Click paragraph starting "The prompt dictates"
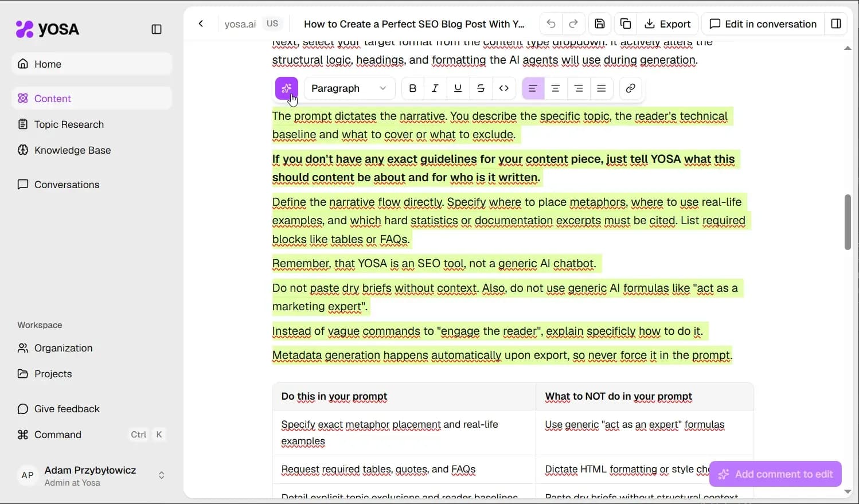 (x=502, y=125)
